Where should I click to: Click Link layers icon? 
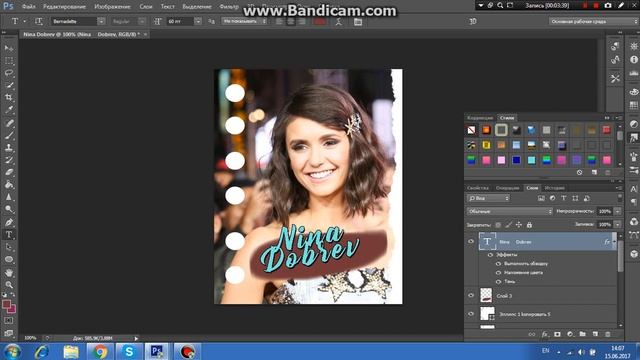tap(531, 334)
